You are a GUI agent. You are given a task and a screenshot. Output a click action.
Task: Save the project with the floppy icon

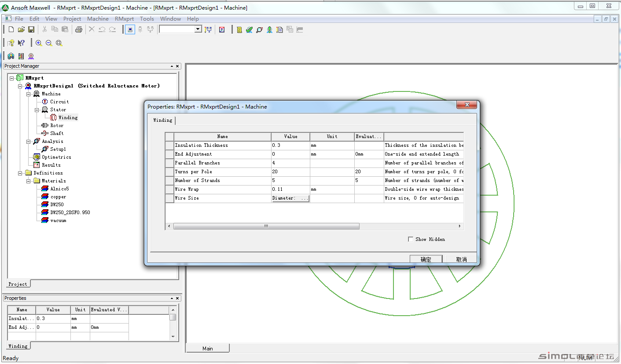31,29
